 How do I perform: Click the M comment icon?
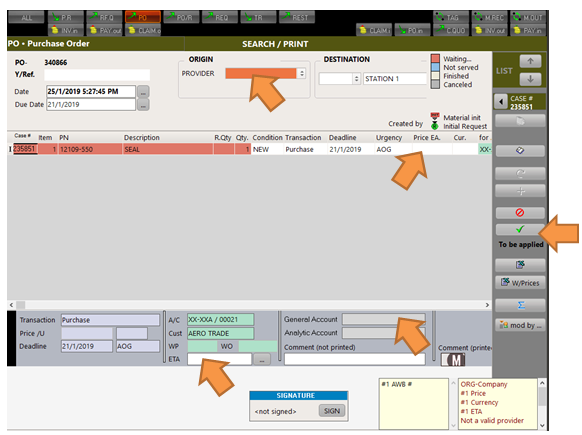[453, 359]
